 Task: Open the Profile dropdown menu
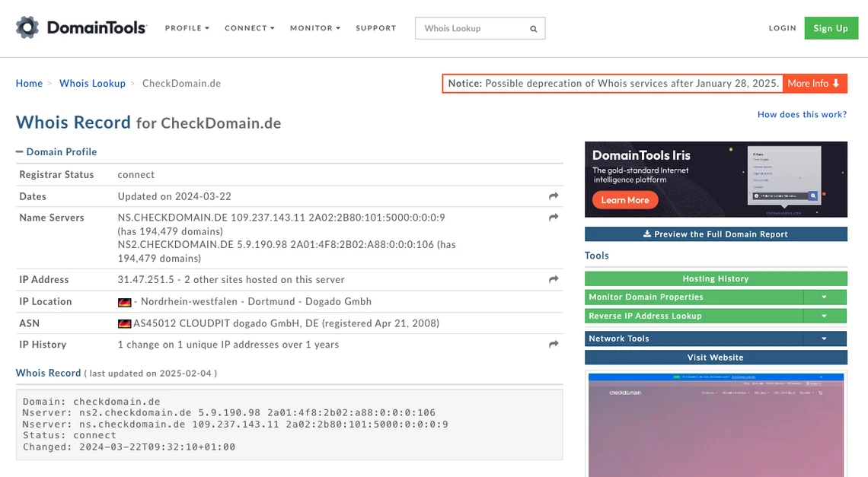[187, 28]
